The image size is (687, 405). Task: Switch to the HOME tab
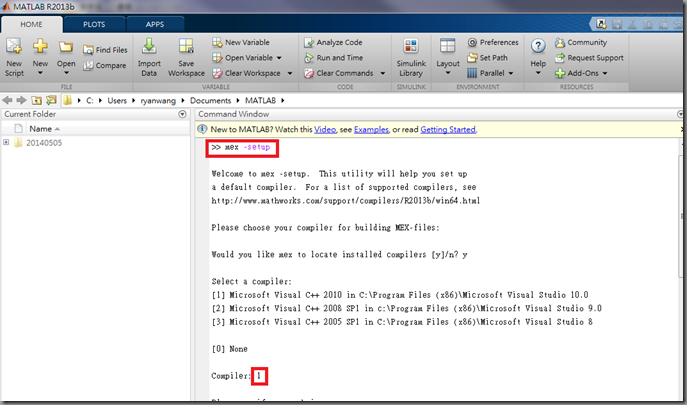coord(32,25)
